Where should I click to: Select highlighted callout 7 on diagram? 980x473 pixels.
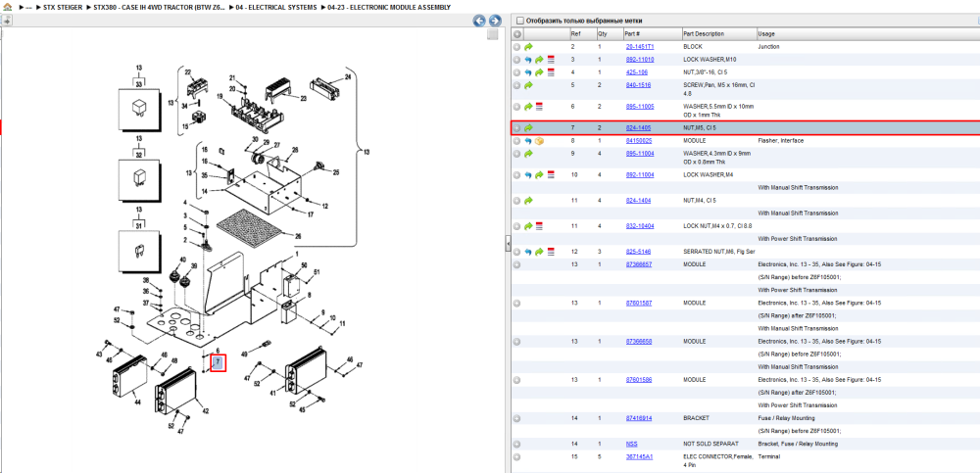(x=218, y=362)
